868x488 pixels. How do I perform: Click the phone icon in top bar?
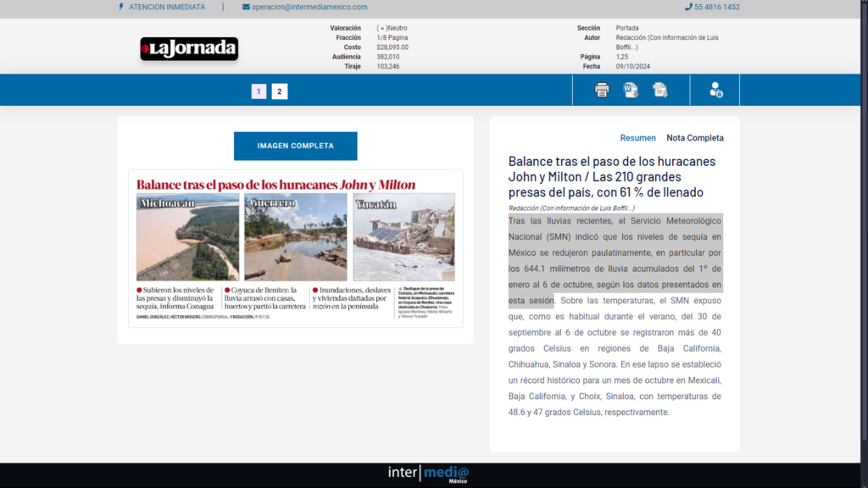click(x=688, y=7)
